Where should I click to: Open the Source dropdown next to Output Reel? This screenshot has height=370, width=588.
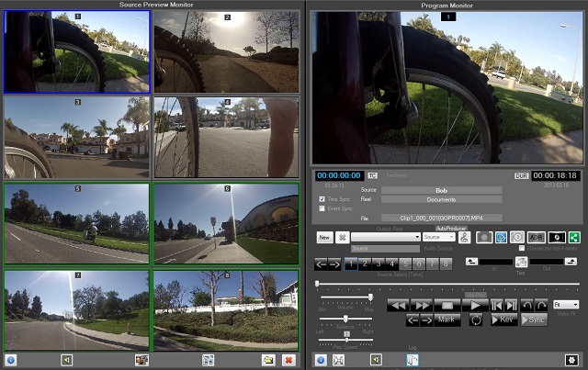pos(439,237)
